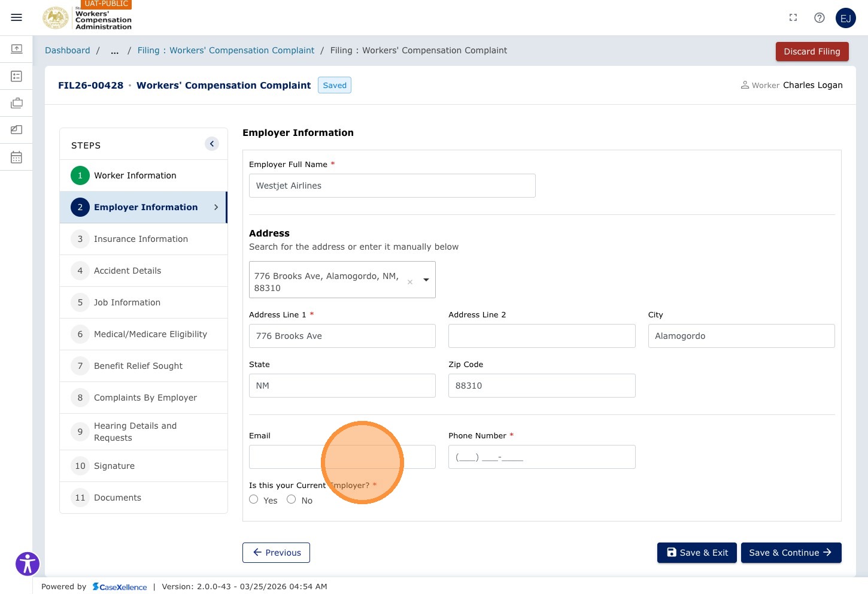The image size is (868, 594).
Task: Click the State field
Action: 342,386
